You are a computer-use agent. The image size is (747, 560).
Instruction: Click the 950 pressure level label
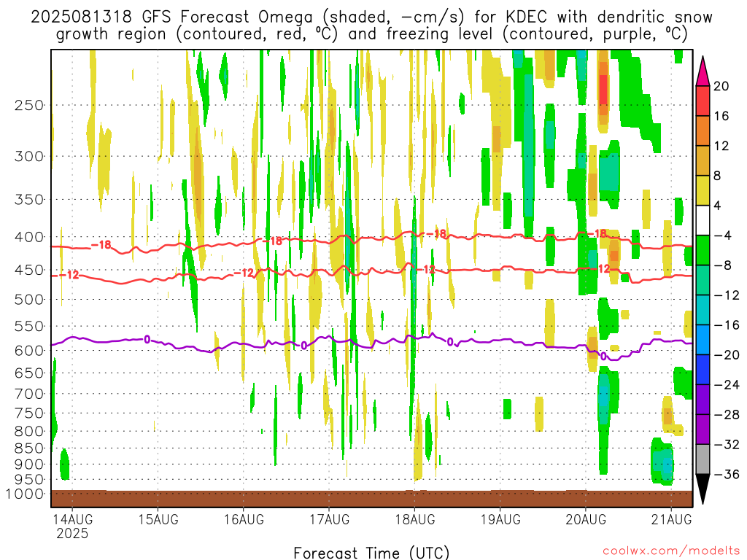(29, 480)
